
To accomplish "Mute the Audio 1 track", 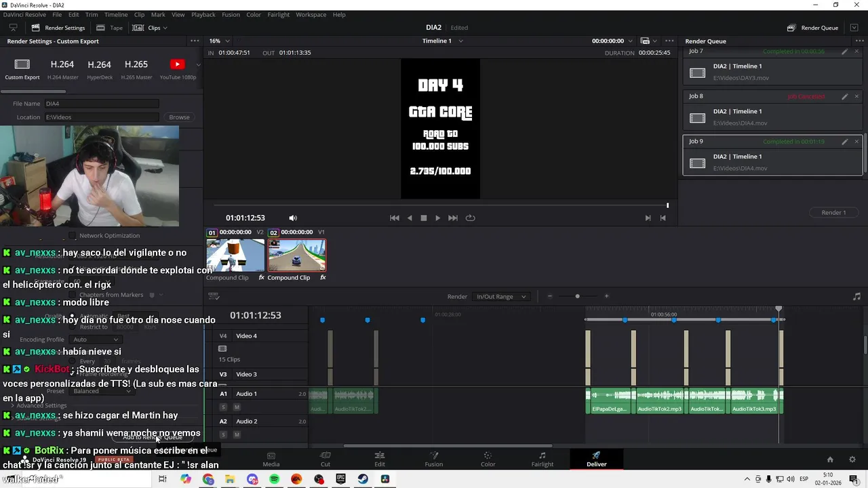I will (x=237, y=407).
